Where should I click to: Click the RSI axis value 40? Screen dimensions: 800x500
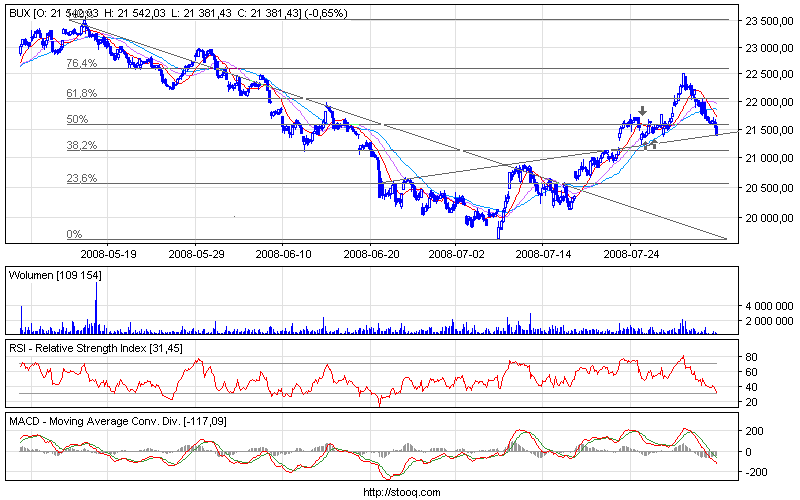coord(751,387)
